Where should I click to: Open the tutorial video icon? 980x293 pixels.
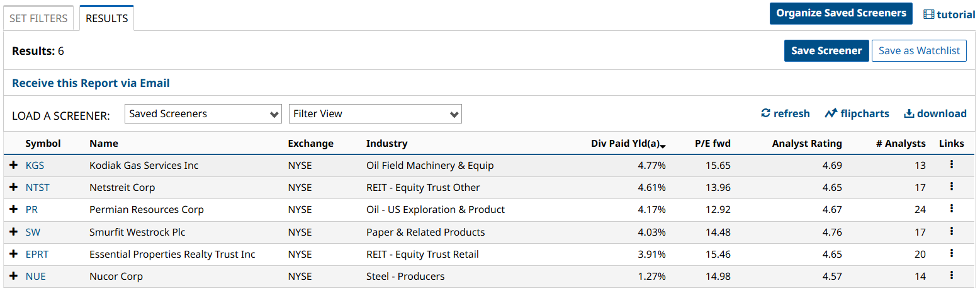(x=928, y=14)
